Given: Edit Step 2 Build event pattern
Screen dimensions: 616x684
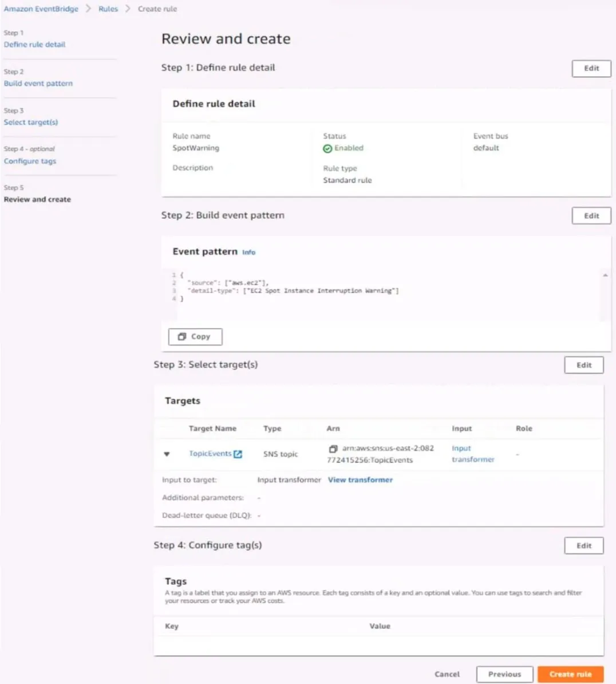Looking at the screenshot, I should (x=591, y=216).
